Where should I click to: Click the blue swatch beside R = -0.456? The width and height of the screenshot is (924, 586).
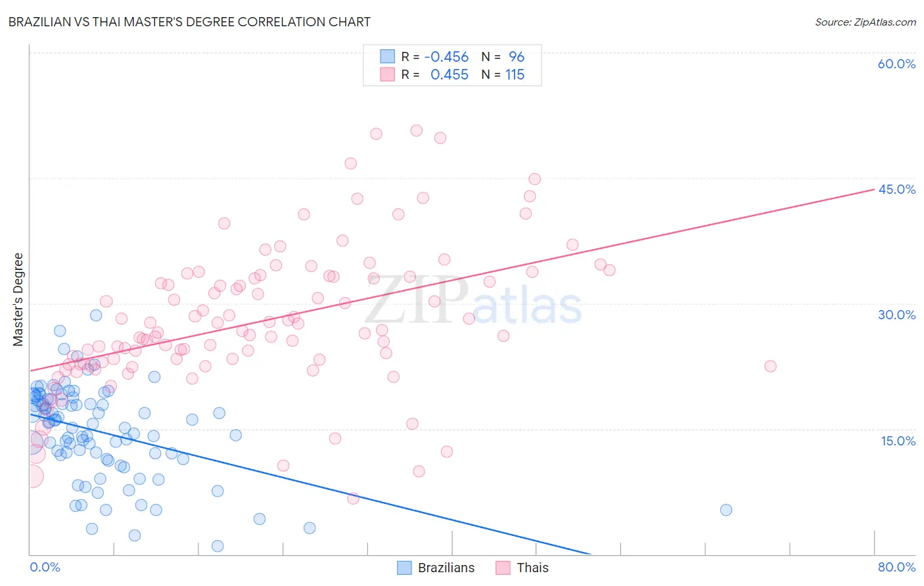(x=387, y=56)
